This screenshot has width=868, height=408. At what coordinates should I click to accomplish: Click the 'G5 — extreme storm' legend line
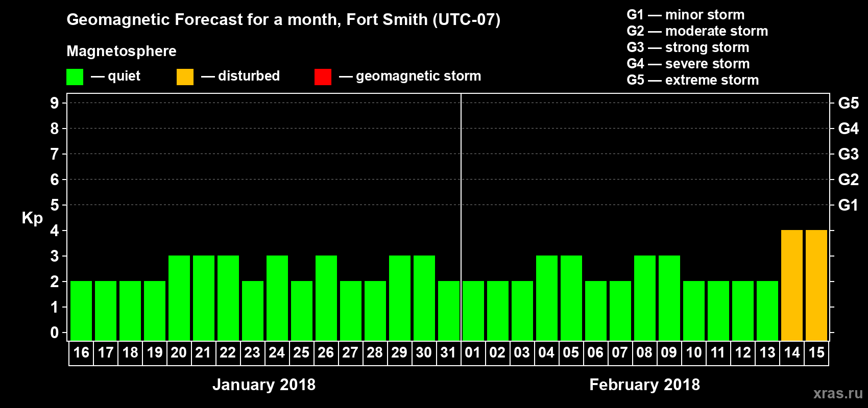point(692,80)
